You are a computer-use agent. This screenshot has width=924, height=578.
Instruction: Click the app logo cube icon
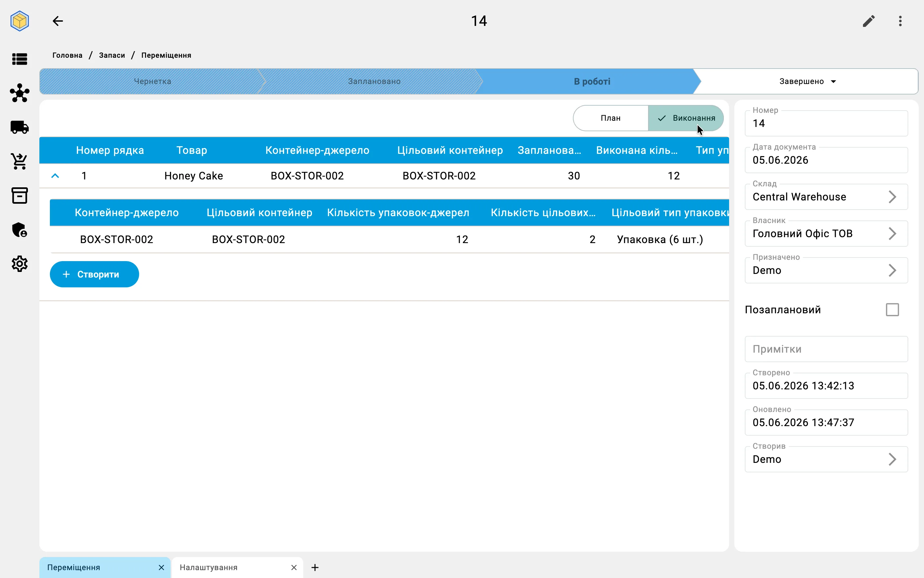19,21
